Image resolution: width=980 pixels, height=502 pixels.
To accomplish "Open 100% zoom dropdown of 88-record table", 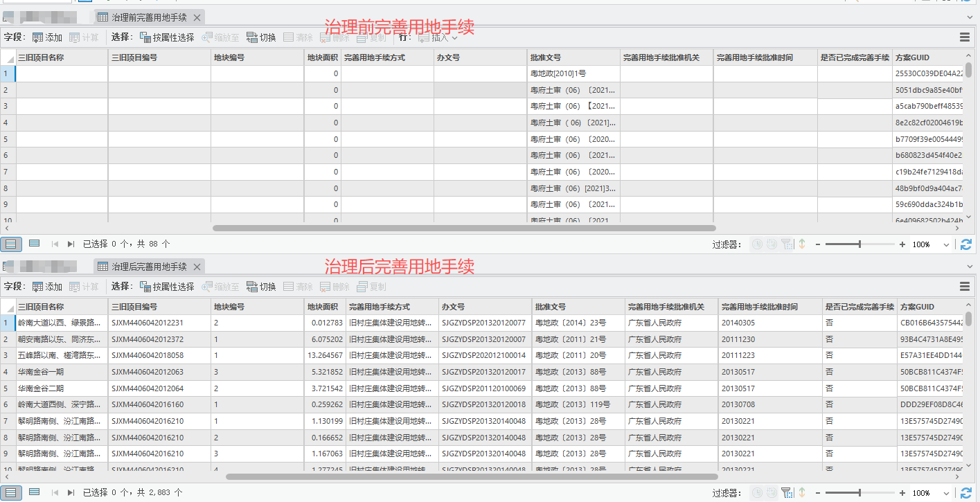I will pos(946,244).
